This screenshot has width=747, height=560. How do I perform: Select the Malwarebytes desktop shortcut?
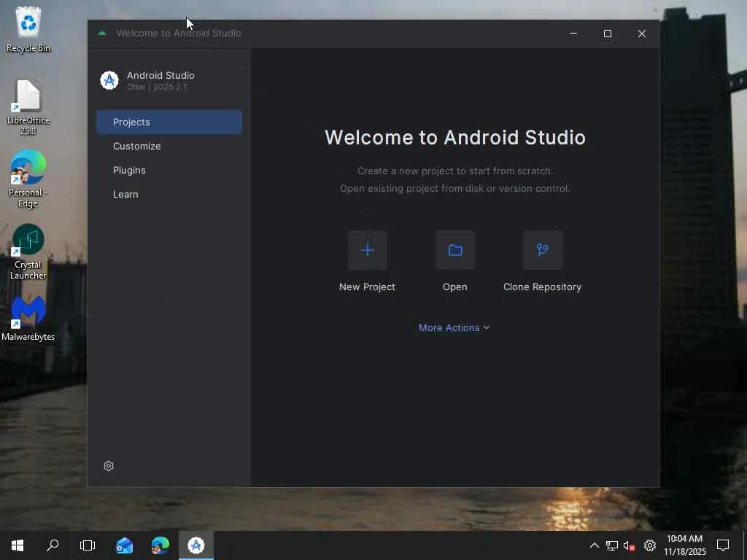[x=28, y=318]
